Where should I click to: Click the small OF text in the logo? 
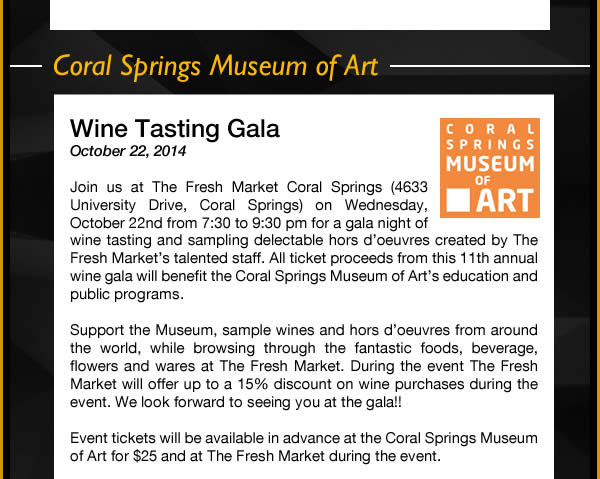tap(483, 181)
